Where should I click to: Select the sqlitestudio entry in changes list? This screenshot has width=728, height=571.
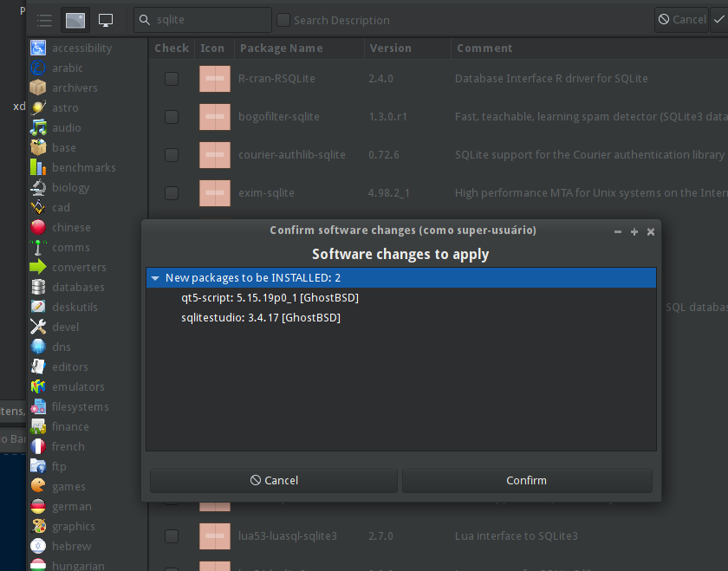click(260, 318)
